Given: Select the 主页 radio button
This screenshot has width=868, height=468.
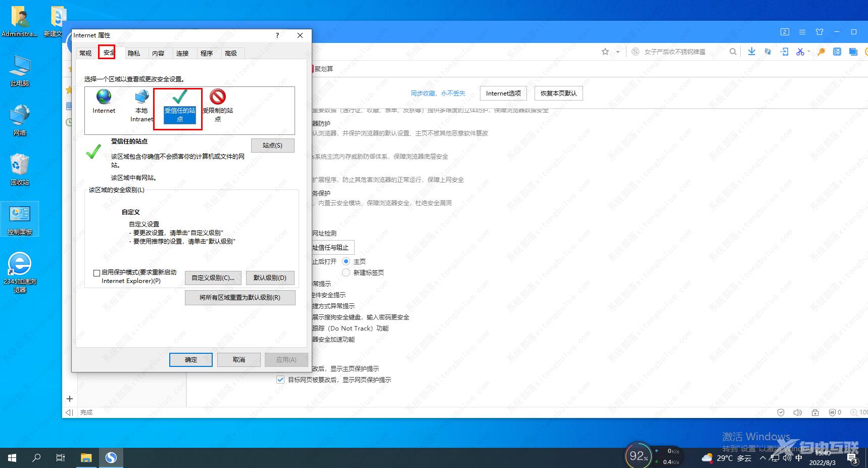Looking at the screenshot, I should (346, 261).
